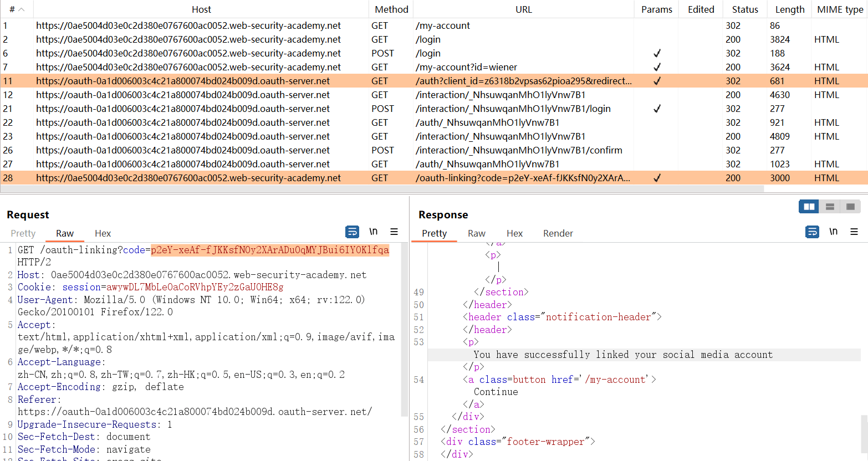Show non-printable characters in Request panel
The image size is (868, 461).
(374, 232)
